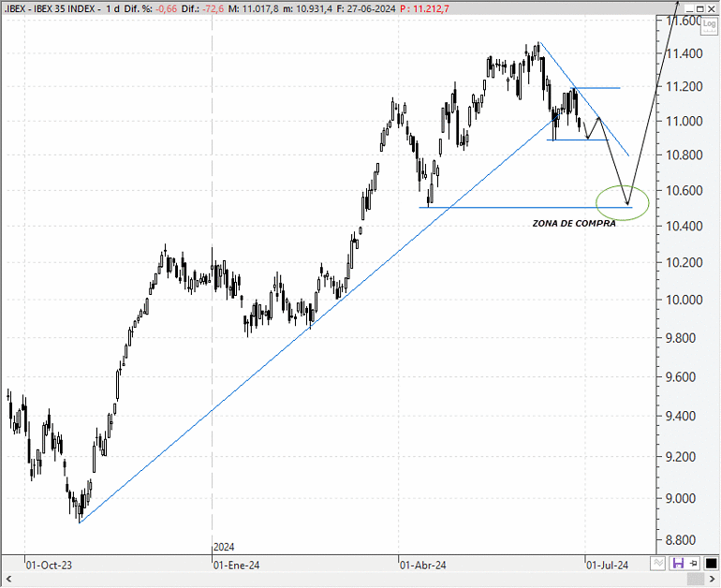This screenshot has height=588, width=721.
Task: Click the 10.800 price axis label
Action: 684,154
